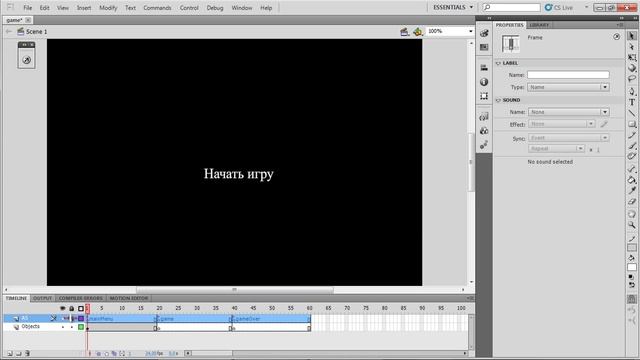Viewport: 640px width, 360px height.
Task: Collapse the LABEL section
Action: tap(498, 63)
